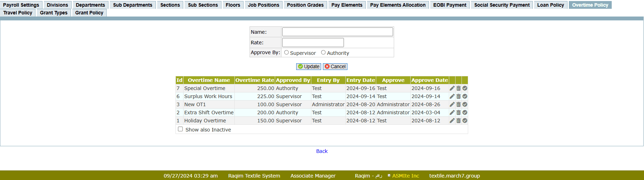This screenshot has width=644, height=180.
Task: Approve the New OT1 overtime entry
Action: pyautogui.click(x=465, y=104)
